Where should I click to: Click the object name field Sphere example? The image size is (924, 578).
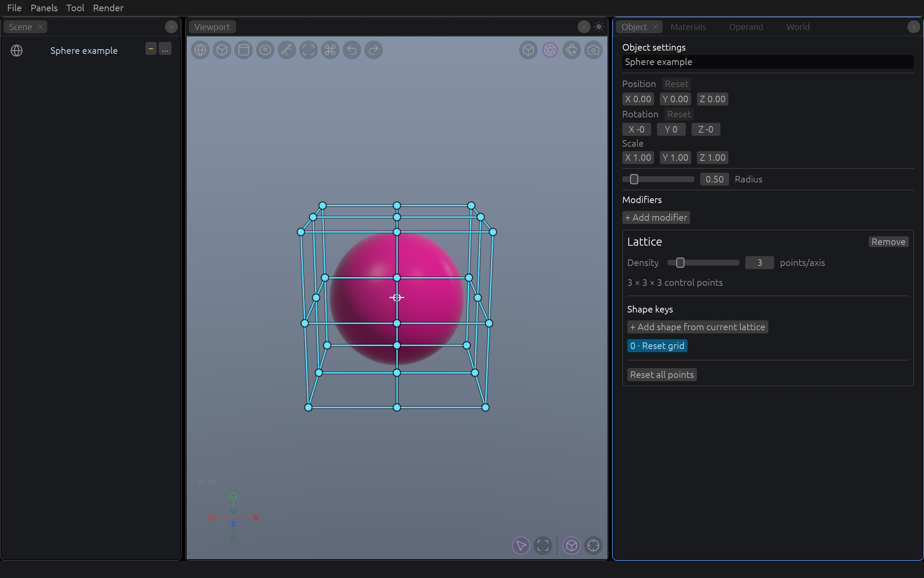[x=767, y=62]
